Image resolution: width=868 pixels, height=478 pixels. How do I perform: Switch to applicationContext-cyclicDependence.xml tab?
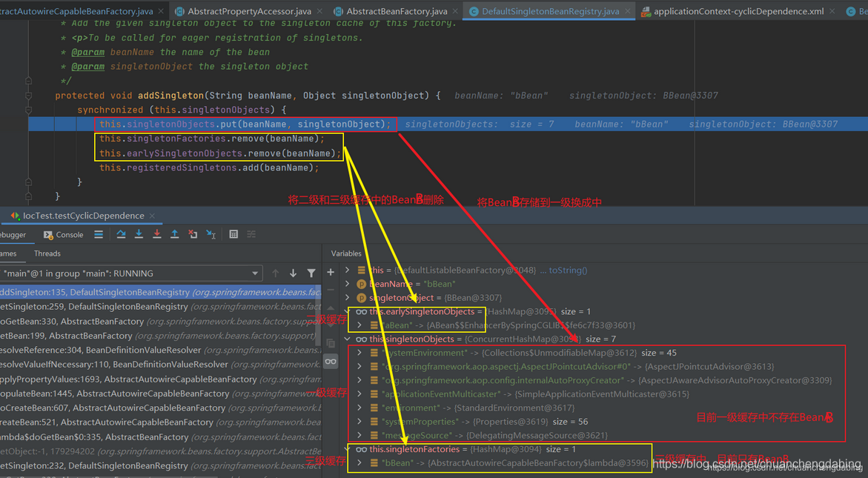pos(738,11)
